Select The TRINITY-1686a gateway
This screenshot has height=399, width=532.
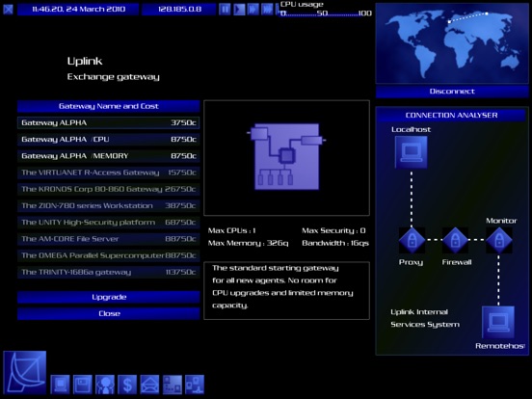coord(109,272)
